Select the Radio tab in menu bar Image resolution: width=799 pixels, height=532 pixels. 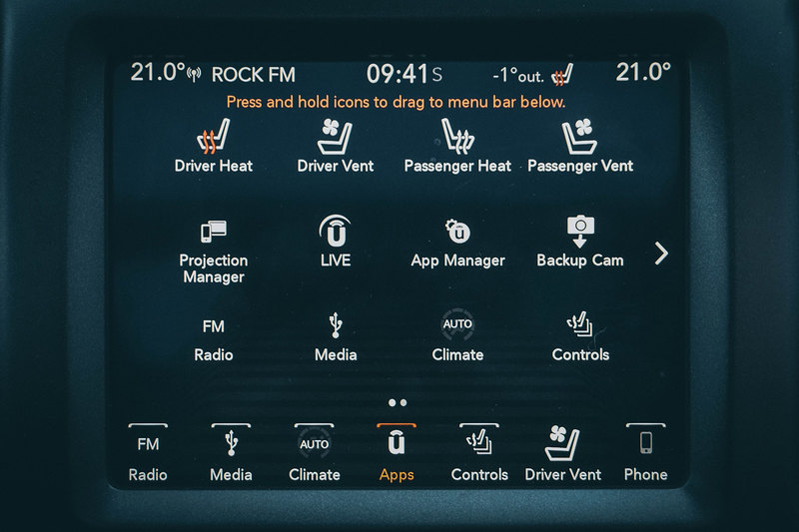pos(148,454)
